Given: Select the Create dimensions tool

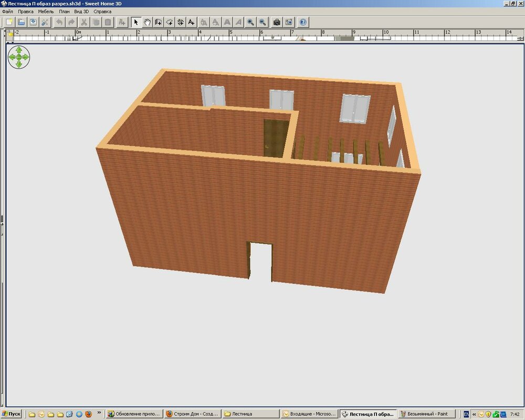Looking at the screenshot, I should pyautogui.click(x=181, y=22).
